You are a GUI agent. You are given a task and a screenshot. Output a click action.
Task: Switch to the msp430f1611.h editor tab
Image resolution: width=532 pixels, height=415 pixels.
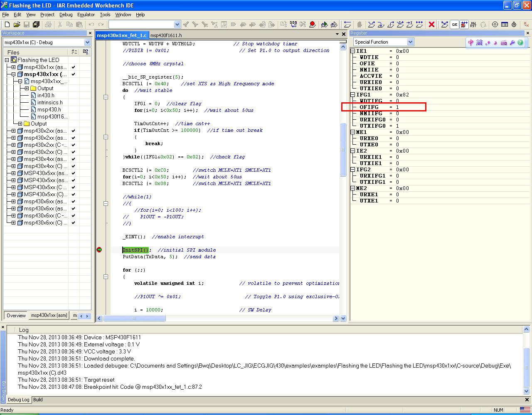[166, 35]
